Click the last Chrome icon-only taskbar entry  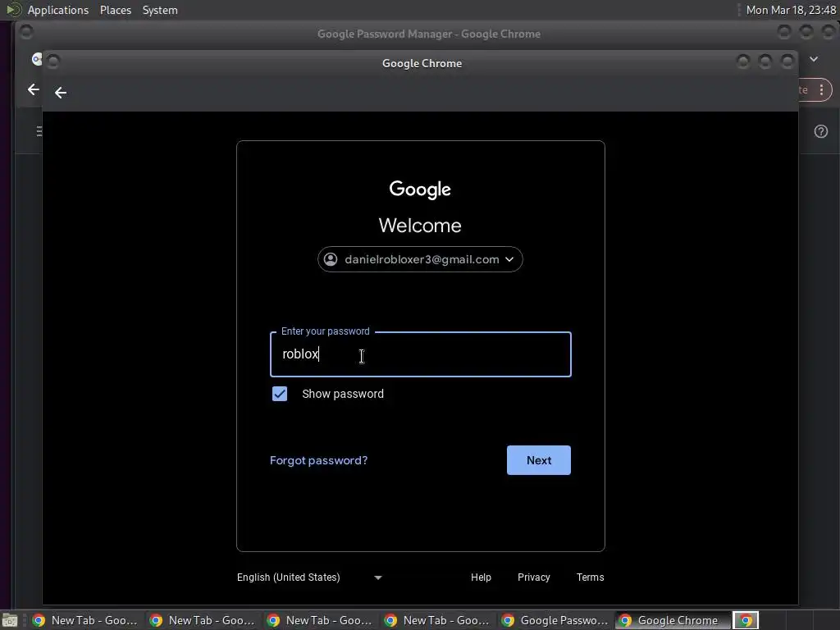pyautogui.click(x=746, y=620)
